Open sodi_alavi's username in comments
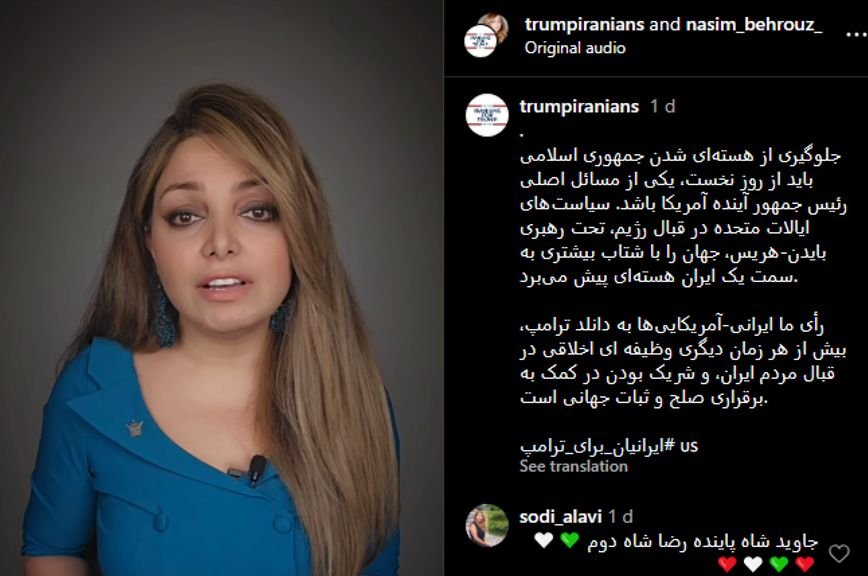The width and height of the screenshot is (868, 576). click(x=560, y=517)
